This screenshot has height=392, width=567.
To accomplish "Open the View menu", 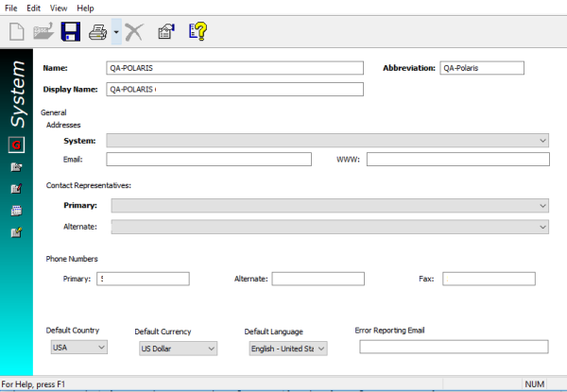I will (x=59, y=8).
